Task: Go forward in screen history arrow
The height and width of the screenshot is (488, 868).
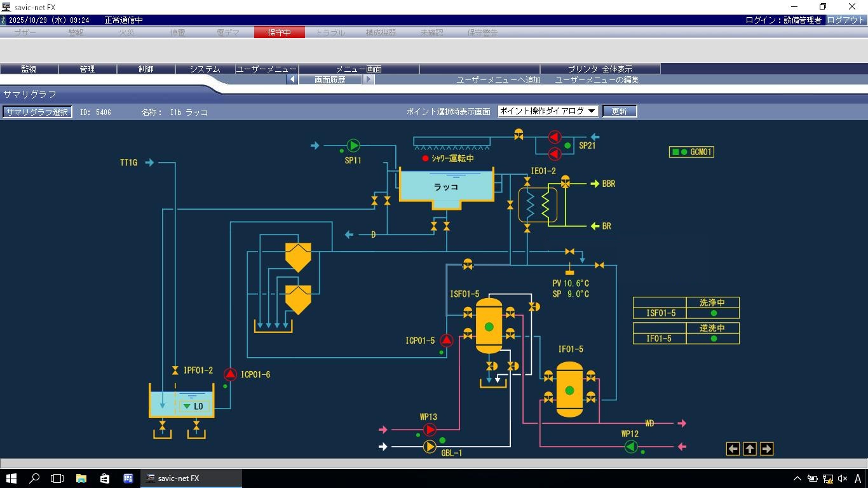Action: coord(369,79)
